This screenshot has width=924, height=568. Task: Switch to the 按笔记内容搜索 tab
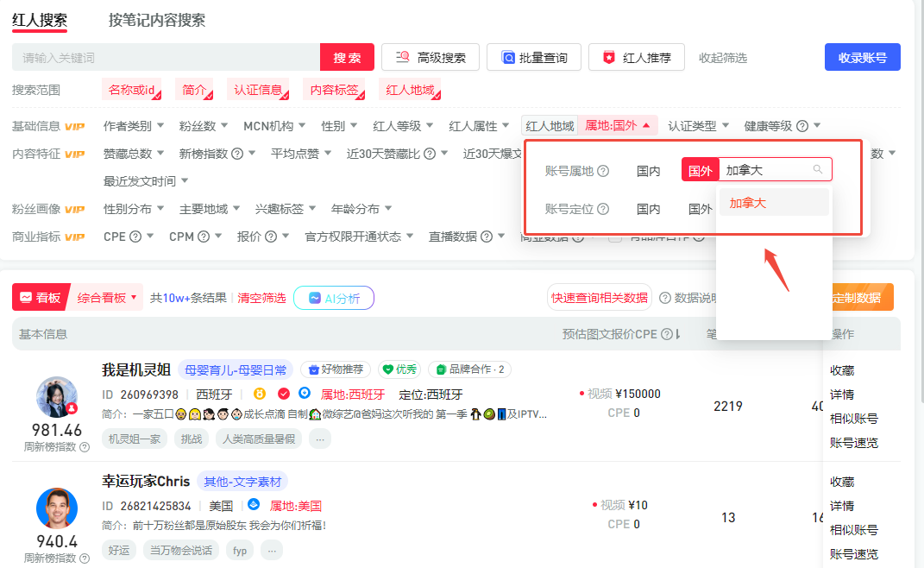coord(157,20)
